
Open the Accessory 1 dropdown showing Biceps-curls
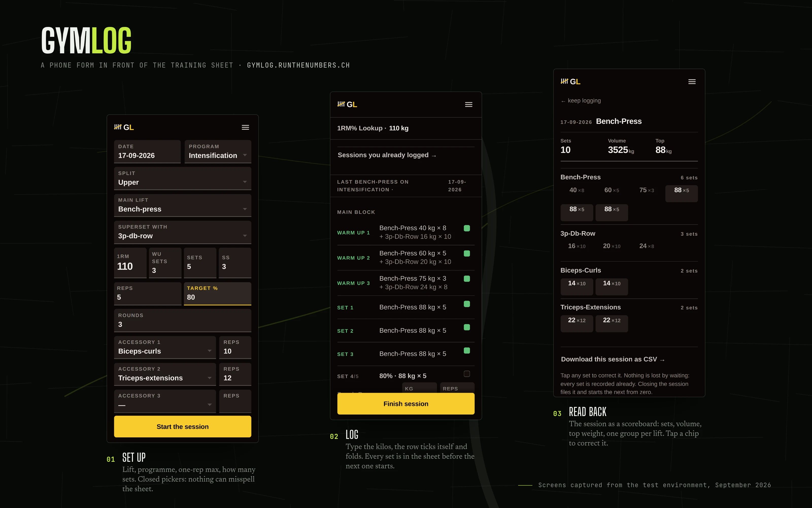tap(165, 347)
